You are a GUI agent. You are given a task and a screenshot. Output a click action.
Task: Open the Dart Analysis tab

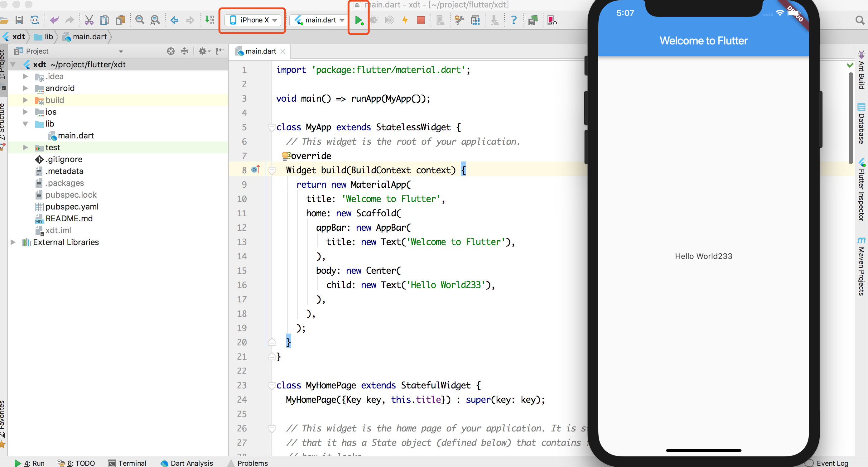pos(187,463)
